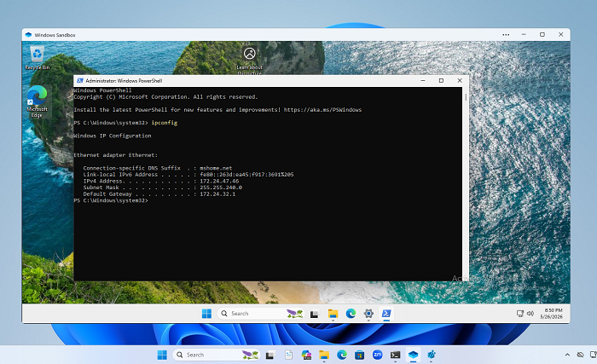Image resolution: width=597 pixels, height=364 pixels.
Task: Open Task View in the sandbox taskbar
Action: point(314,314)
